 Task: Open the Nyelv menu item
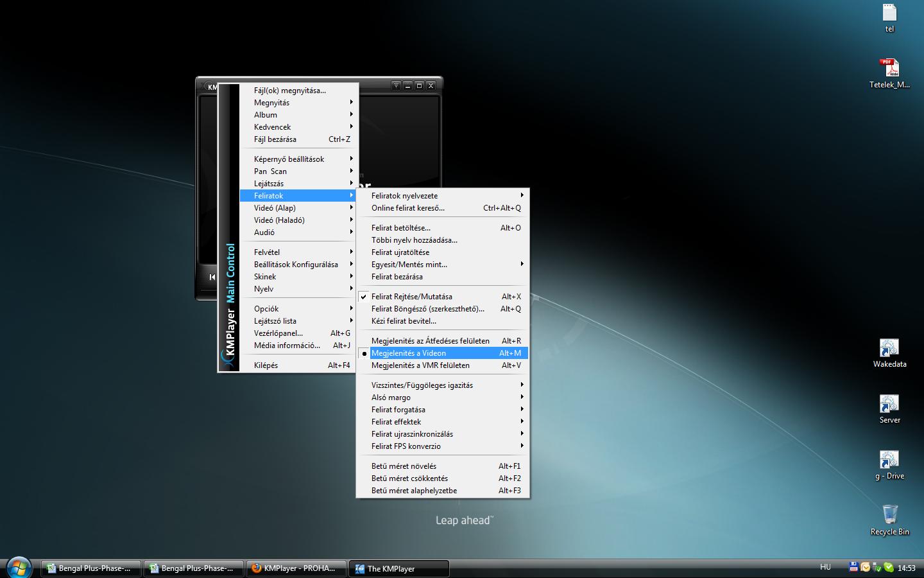click(x=298, y=289)
